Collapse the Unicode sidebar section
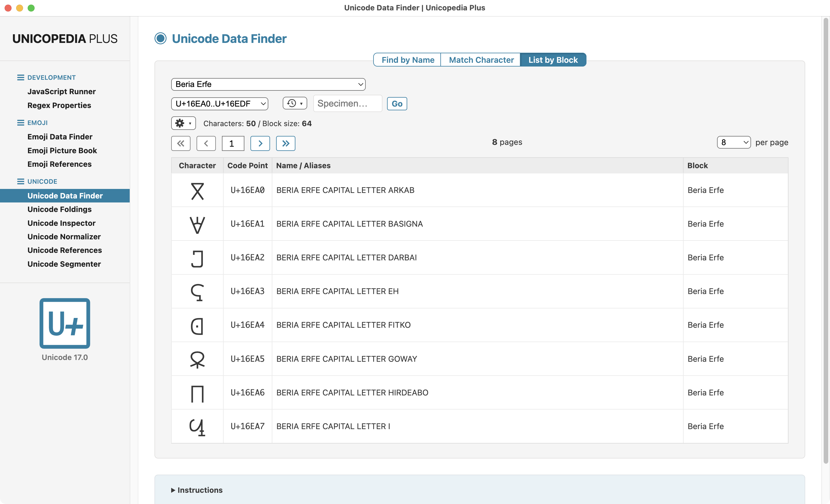The height and width of the screenshot is (504, 830). point(20,181)
